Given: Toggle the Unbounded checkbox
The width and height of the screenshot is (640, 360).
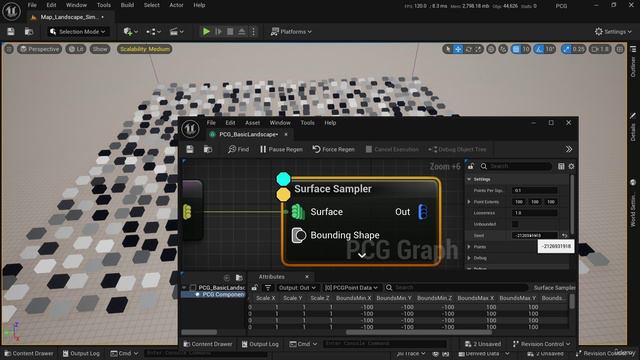Looking at the screenshot, I should tap(515, 224).
